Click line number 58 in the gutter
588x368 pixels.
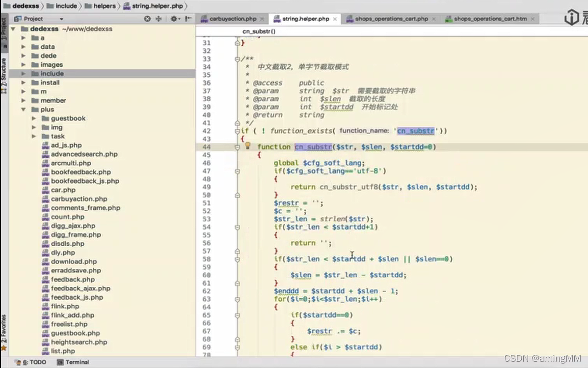pyautogui.click(x=206, y=259)
